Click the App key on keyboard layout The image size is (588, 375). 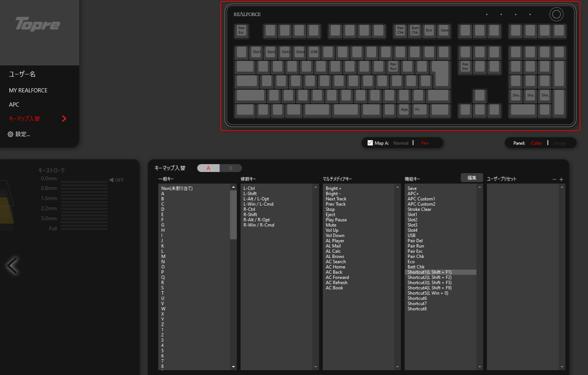pos(404,110)
